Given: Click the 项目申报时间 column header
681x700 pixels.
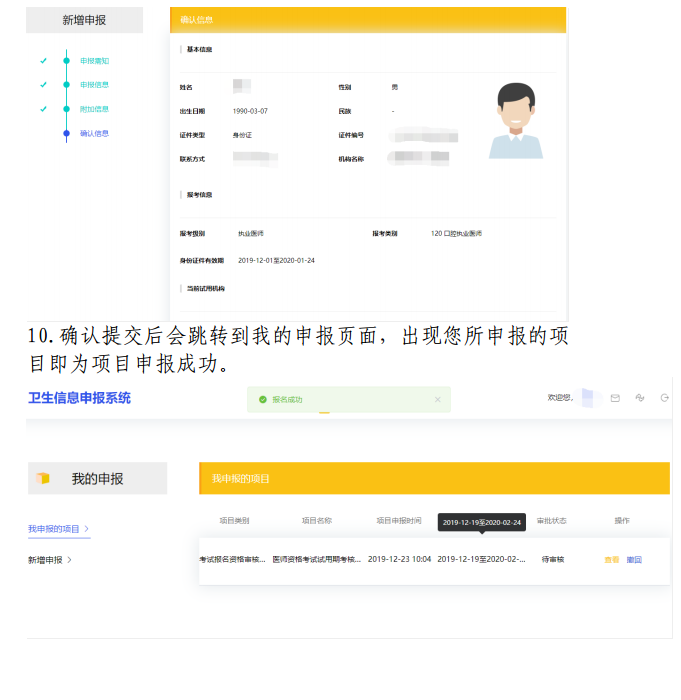Looking at the screenshot, I should pos(398,521).
